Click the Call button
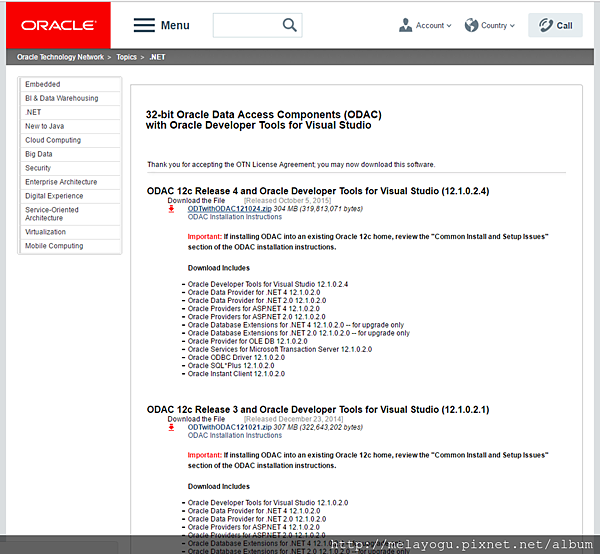 coord(555,25)
